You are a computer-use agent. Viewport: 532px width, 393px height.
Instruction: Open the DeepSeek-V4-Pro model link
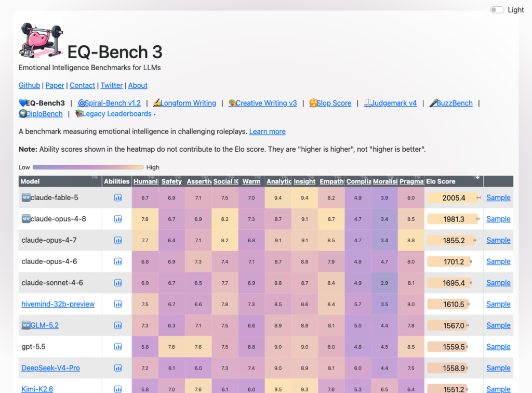point(50,368)
